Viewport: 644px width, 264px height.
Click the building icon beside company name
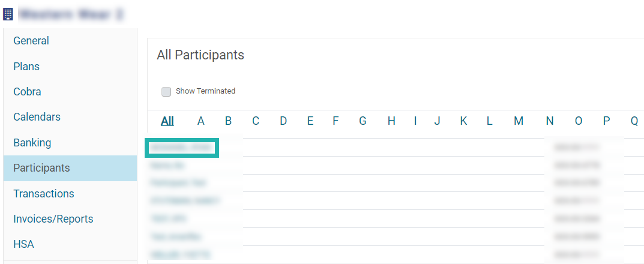point(8,14)
